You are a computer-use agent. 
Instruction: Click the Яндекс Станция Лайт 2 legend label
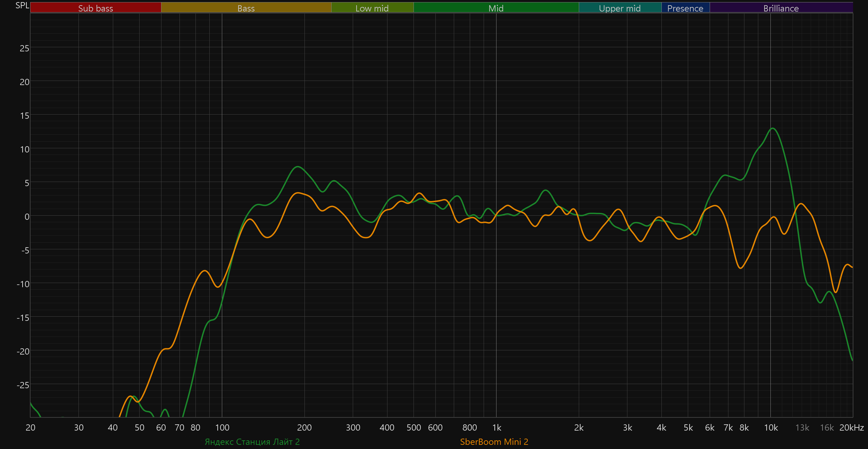(252, 442)
